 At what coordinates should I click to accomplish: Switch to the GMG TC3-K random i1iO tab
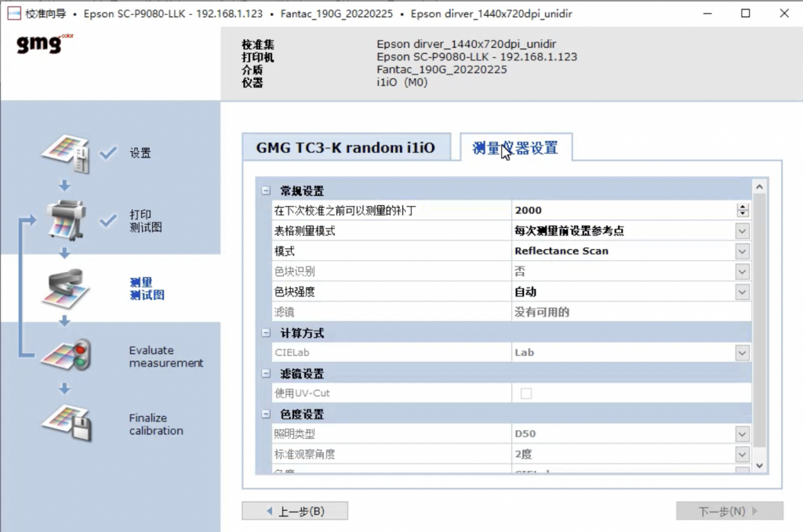[346, 147]
